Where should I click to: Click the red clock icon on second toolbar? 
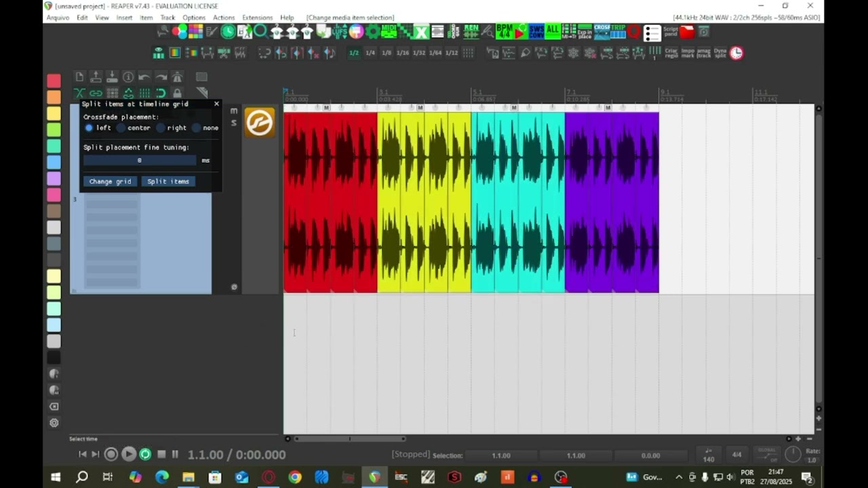click(x=736, y=52)
